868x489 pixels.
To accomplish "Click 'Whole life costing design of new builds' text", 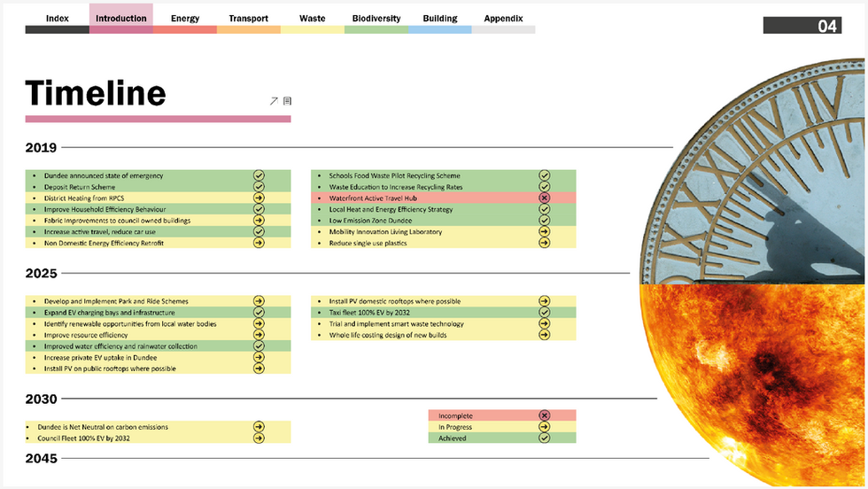I will click(x=388, y=335).
